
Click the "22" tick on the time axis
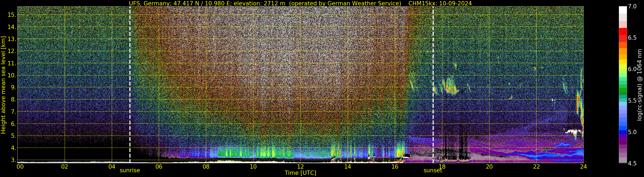(x=536, y=166)
